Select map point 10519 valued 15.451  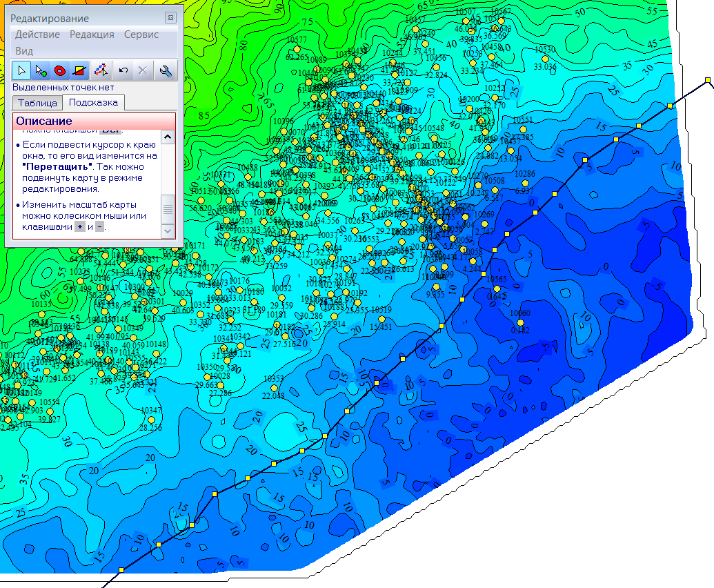[381, 319]
